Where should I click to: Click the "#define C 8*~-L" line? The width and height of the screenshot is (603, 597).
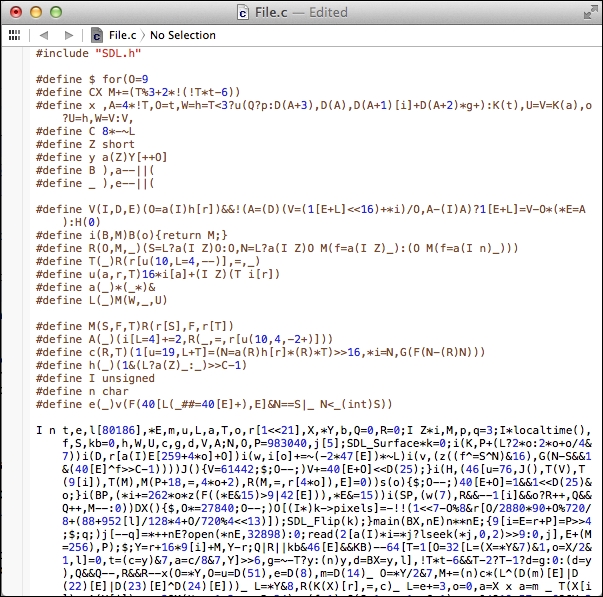click(84, 131)
